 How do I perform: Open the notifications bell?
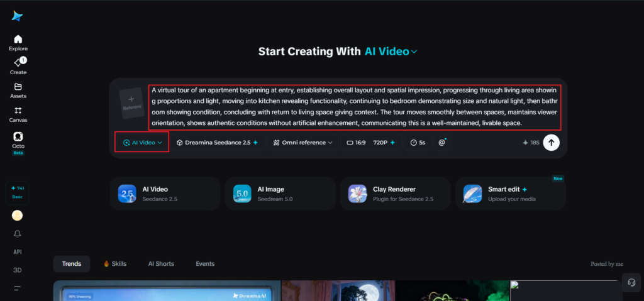click(x=17, y=234)
